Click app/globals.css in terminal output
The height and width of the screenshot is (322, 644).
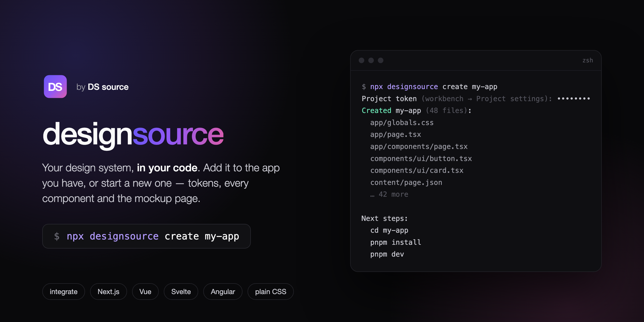[402, 123]
